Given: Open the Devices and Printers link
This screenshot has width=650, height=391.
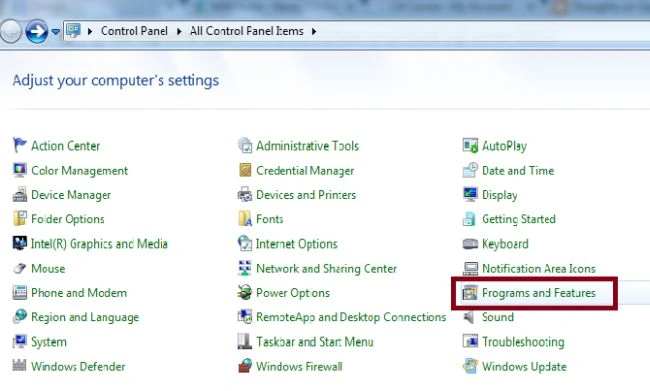Looking at the screenshot, I should coord(306,195).
